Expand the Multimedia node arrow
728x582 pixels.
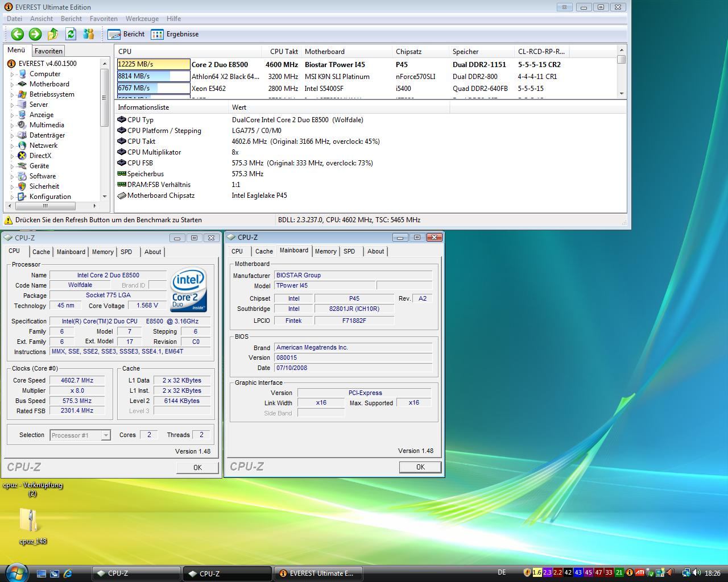pyautogui.click(x=12, y=126)
